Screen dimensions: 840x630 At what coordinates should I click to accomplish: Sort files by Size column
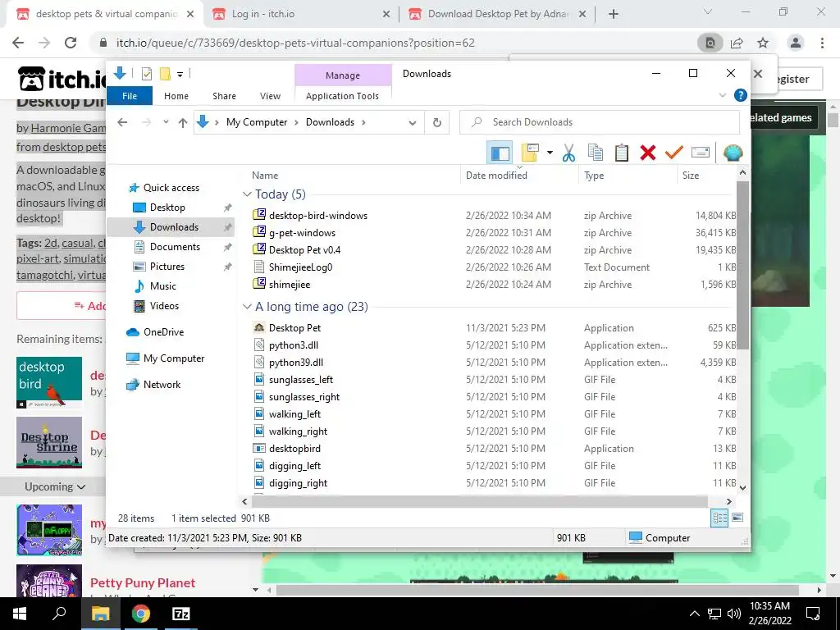(x=691, y=176)
